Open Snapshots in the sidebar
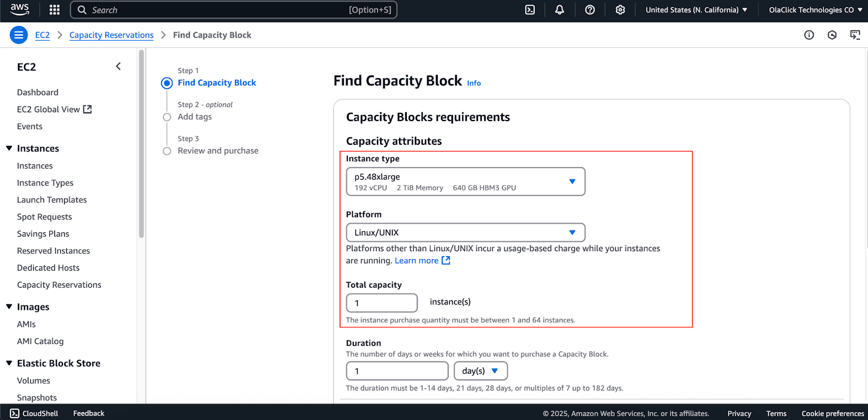This screenshot has height=420, width=868. pos(37,398)
